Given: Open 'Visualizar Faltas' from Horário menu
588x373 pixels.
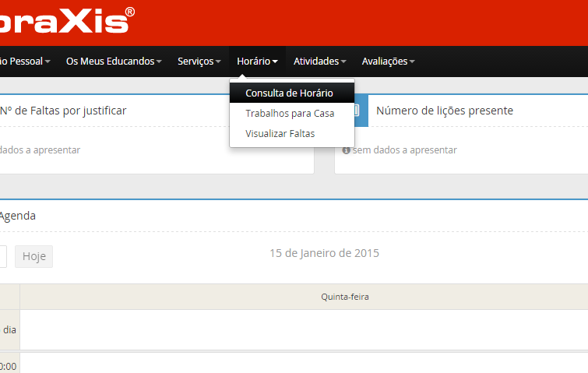Looking at the screenshot, I should [x=280, y=134].
